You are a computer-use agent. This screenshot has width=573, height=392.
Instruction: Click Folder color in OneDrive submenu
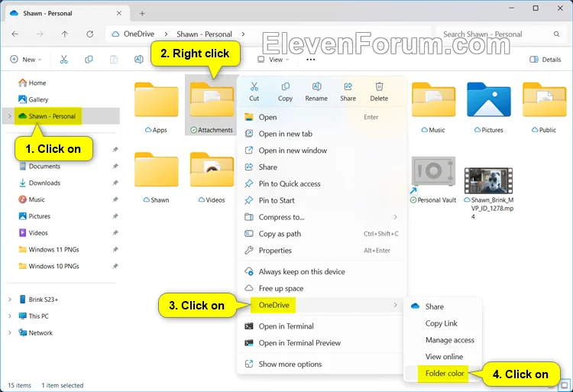[445, 374]
